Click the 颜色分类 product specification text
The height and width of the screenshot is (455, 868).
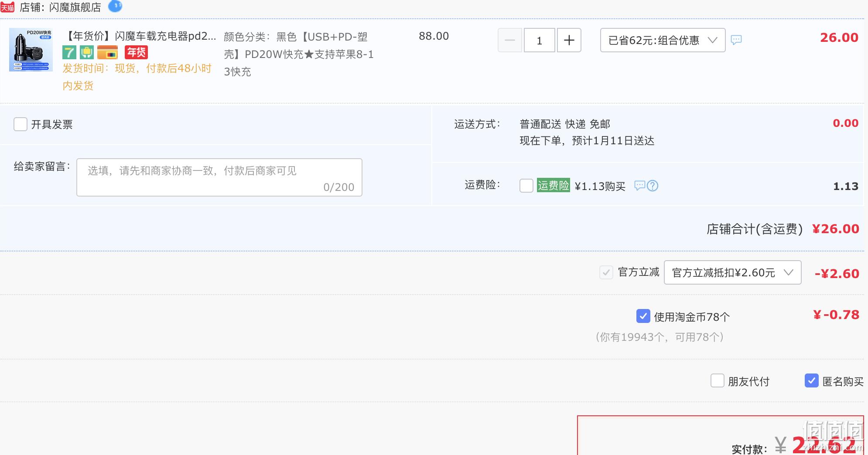[x=299, y=54]
